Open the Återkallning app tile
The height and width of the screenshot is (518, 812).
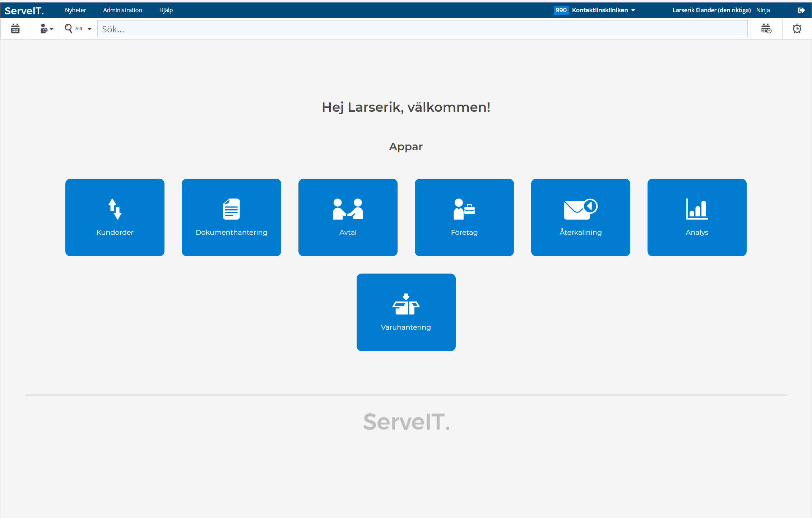coord(581,217)
